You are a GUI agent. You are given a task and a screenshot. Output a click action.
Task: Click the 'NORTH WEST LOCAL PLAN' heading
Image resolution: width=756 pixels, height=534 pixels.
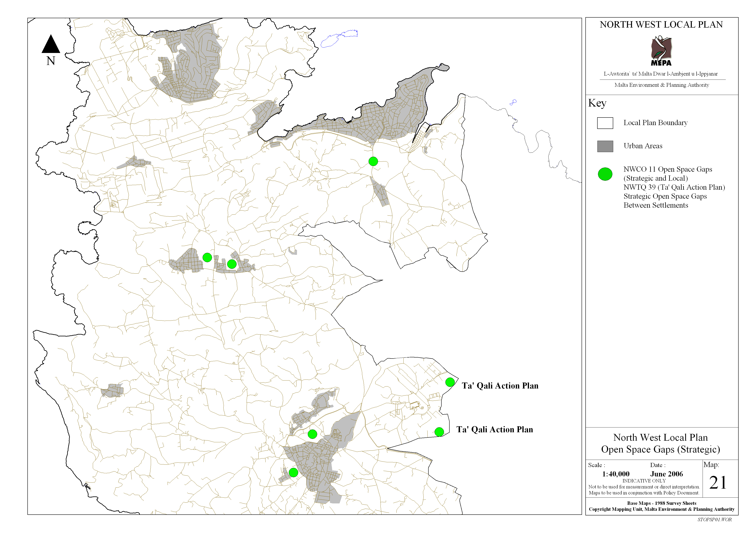click(661, 25)
